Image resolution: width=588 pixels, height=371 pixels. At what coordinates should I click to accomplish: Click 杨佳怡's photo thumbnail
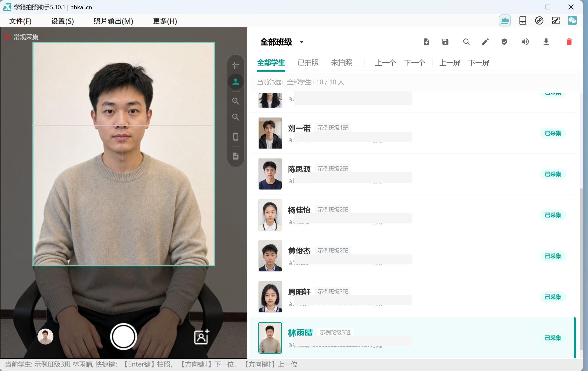point(270,215)
